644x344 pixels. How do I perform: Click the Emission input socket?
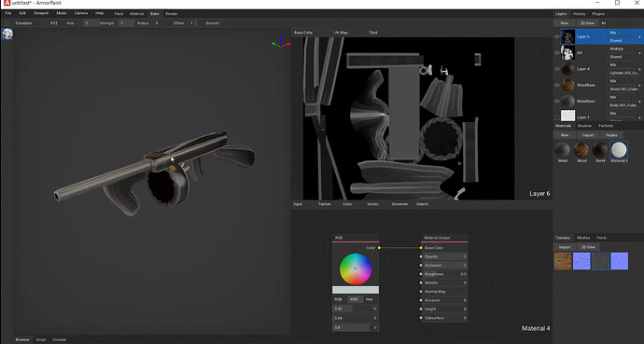421,300
